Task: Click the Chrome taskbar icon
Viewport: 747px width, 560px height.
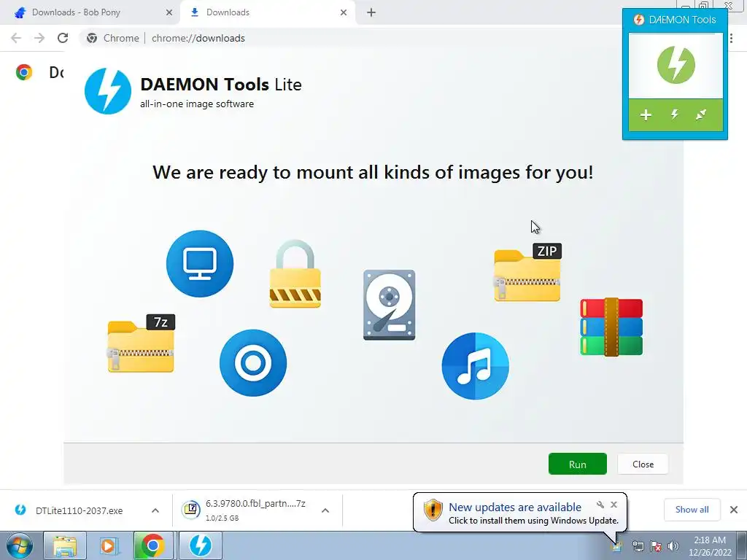Action: 152,545
